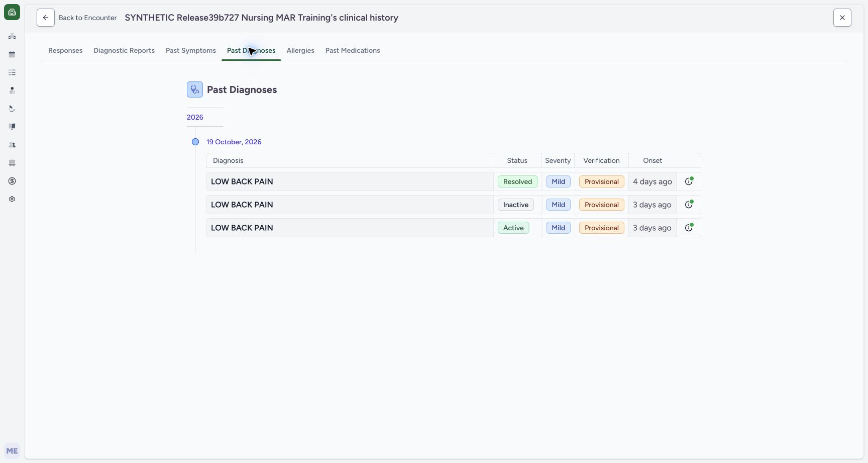Click Provisional badge in Inactive row
The width and height of the screenshot is (868, 463).
coord(602,205)
